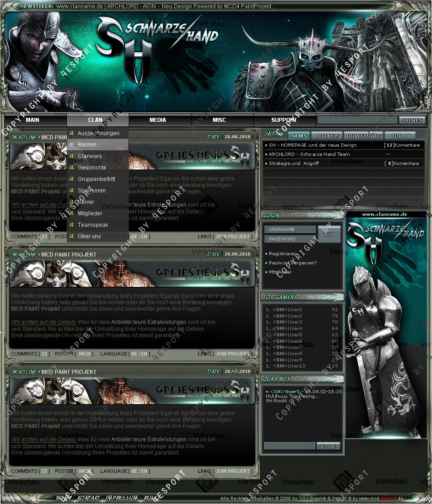Open the MISC navigation menu

click(219, 120)
